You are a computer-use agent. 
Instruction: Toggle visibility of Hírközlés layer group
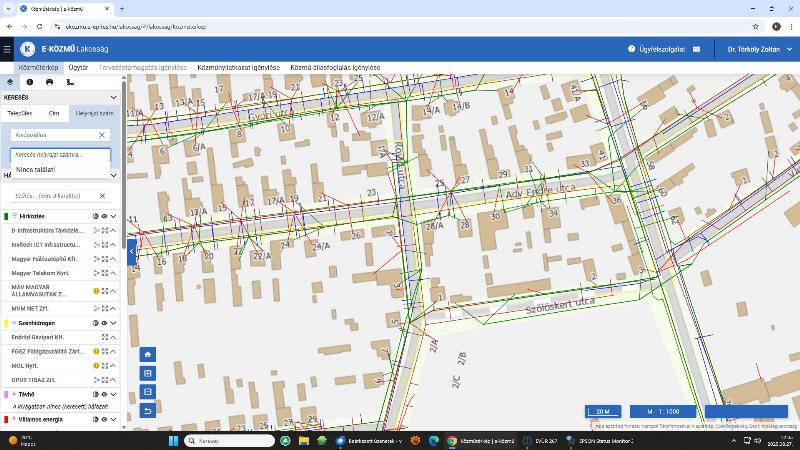click(104, 216)
